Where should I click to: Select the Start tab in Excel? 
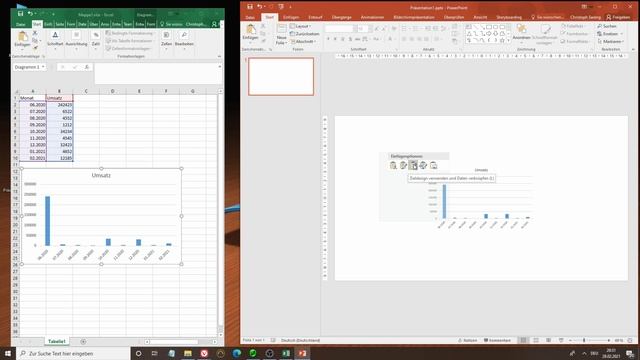click(37, 24)
